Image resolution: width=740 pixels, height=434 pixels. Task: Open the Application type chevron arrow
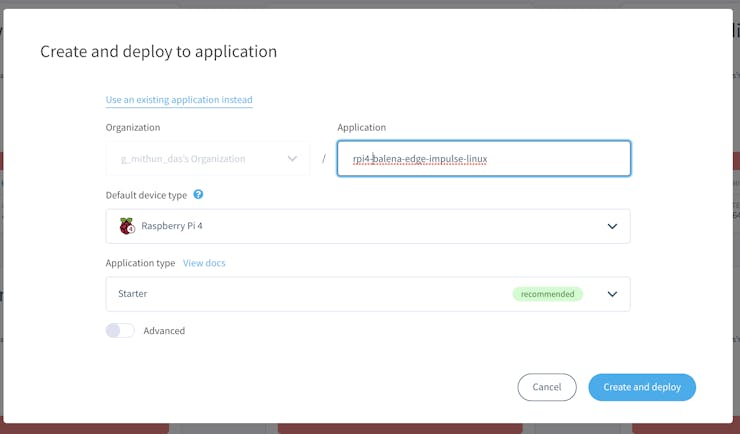point(612,294)
